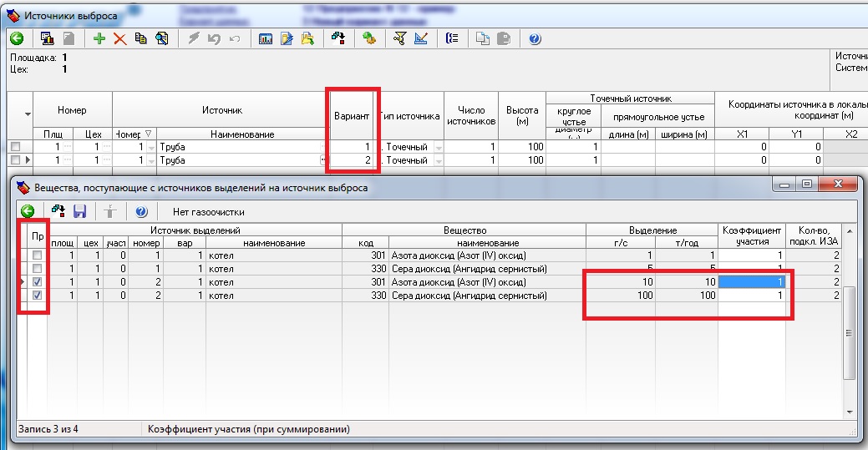Click the blue floppy disk save icon
This screenshot has height=450, width=868.
coord(80,212)
